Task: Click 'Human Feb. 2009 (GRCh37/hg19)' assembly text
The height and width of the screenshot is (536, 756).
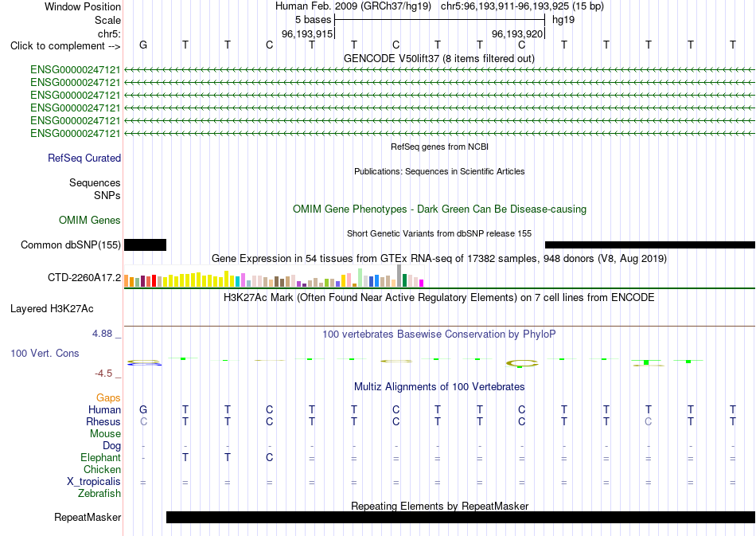Action: click(x=355, y=6)
